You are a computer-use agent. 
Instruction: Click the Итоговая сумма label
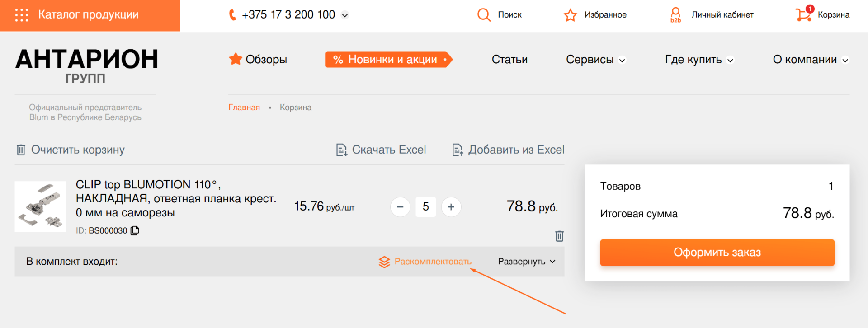coord(639,214)
